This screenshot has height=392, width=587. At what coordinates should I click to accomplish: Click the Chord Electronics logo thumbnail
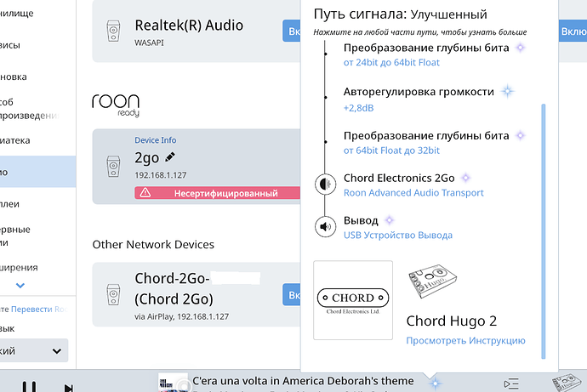pyautogui.click(x=353, y=300)
